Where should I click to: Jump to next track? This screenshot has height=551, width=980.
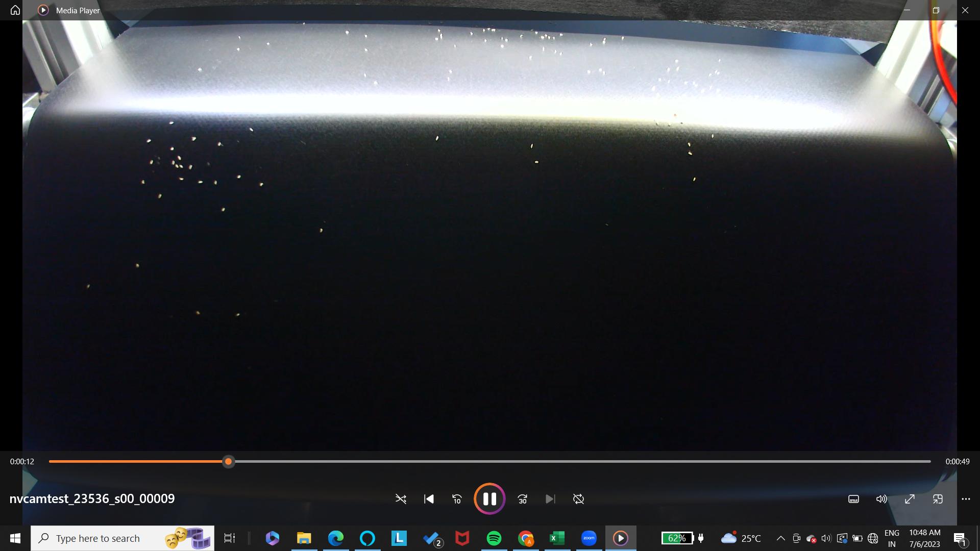[x=550, y=499]
